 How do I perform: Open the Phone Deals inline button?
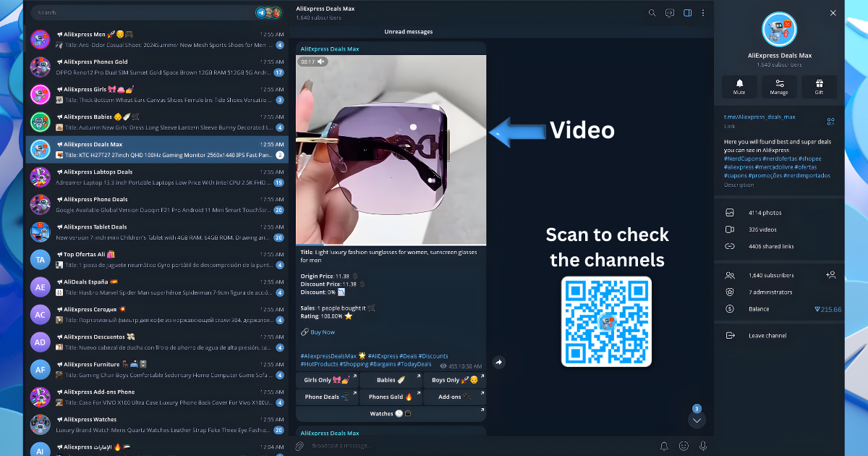pos(327,397)
